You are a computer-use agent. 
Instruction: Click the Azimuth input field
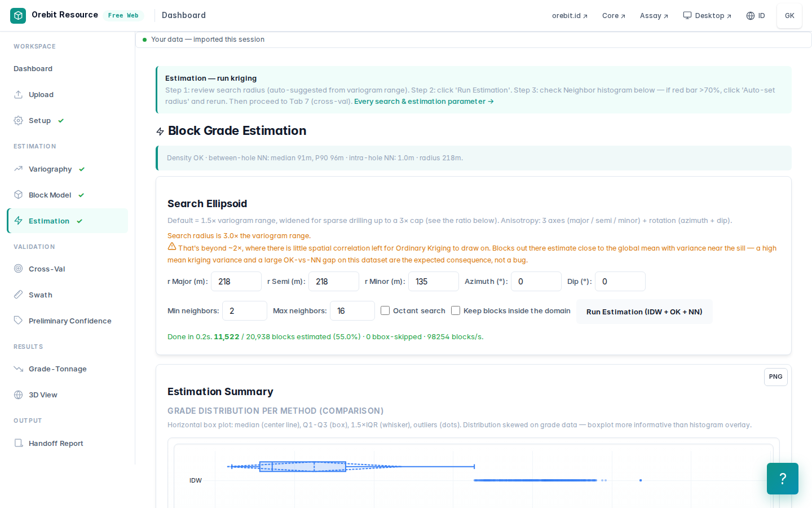pos(536,281)
